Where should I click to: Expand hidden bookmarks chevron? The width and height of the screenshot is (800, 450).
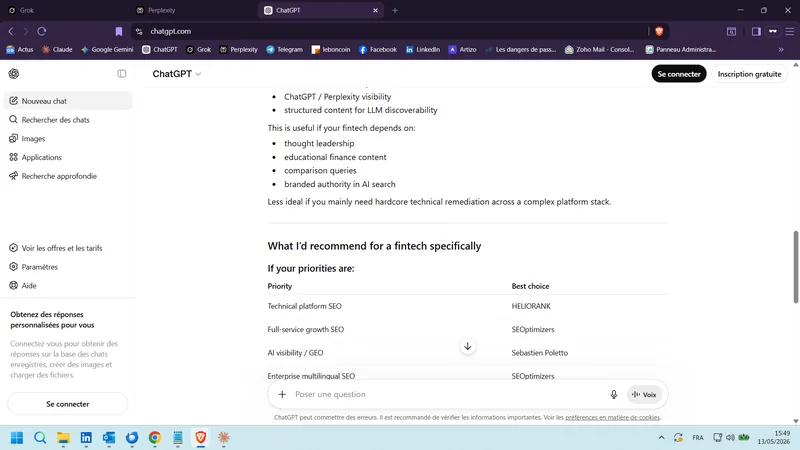[x=781, y=49]
